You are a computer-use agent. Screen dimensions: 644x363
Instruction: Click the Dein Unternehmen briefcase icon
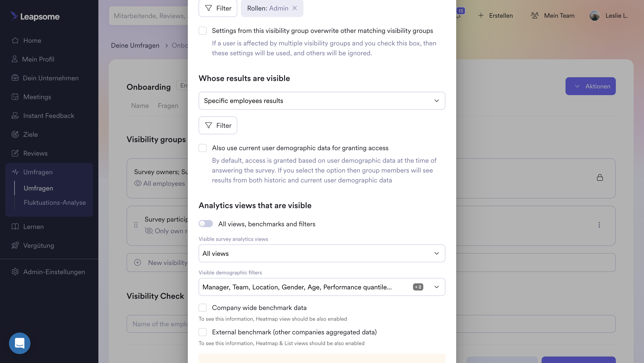tap(15, 78)
